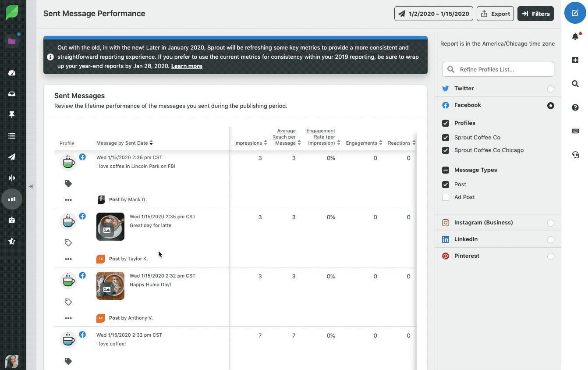Open the star reviews icon

point(12,241)
